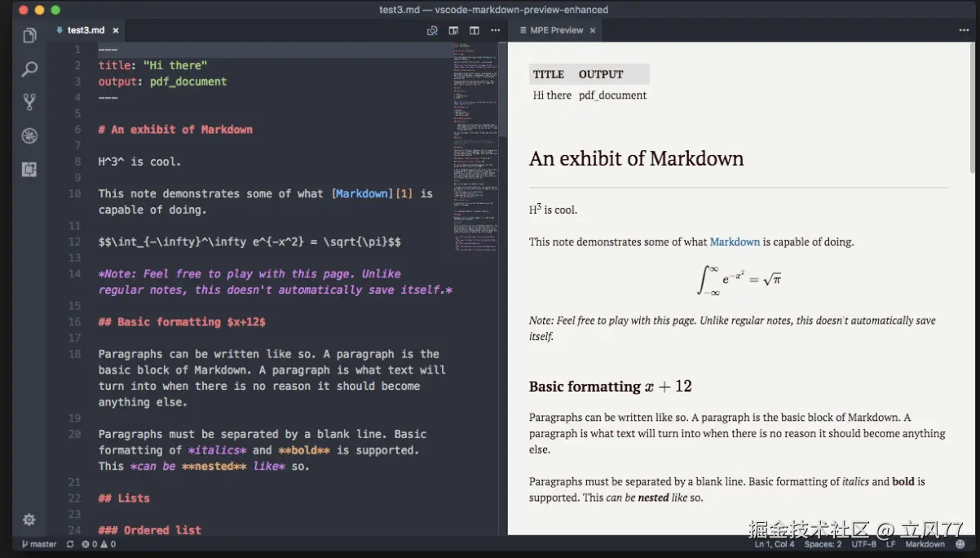Viewport: 980px width, 558px height.
Task: Click the Spaces: 2 indentation setting
Action: coord(823,544)
